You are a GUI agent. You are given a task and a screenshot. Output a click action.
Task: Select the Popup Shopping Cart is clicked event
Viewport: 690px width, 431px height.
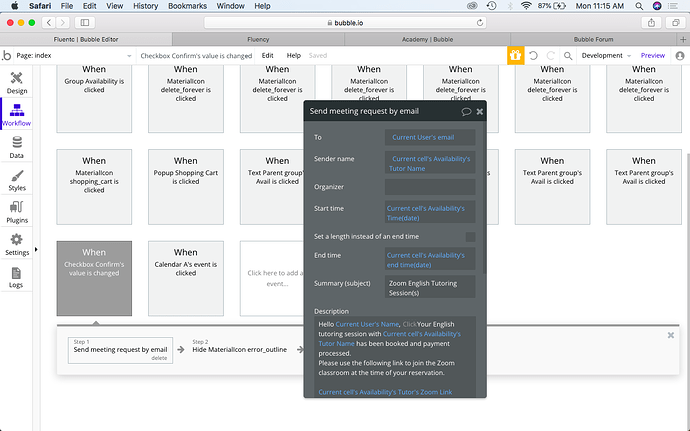click(186, 187)
